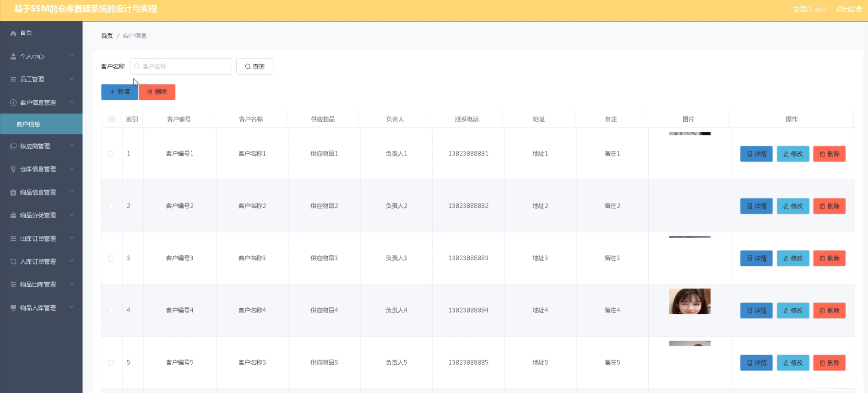Image resolution: width=868 pixels, height=393 pixels.
Task: Click the picture thumbnail in row 客户编号1
Action: tap(689, 134)
